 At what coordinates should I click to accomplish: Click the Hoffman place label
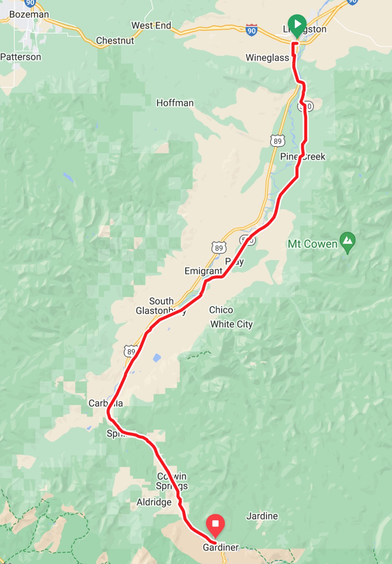click(x=175, y=103)
